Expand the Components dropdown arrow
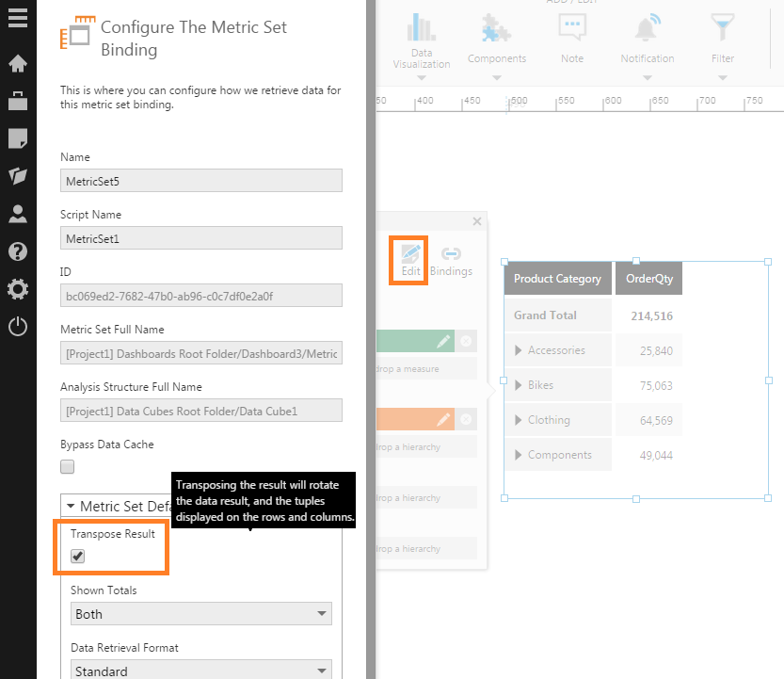The image size is (784, 679). tap(497, 78)
